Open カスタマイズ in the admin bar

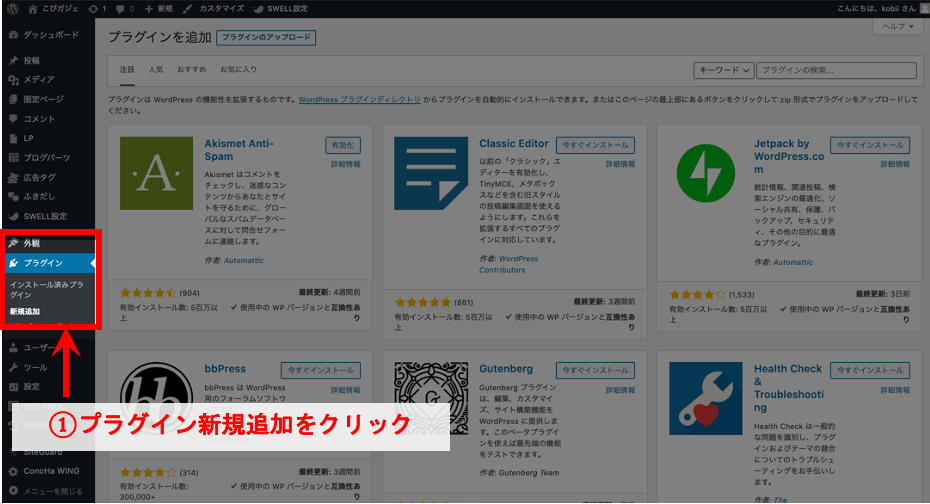pos(213,8)
